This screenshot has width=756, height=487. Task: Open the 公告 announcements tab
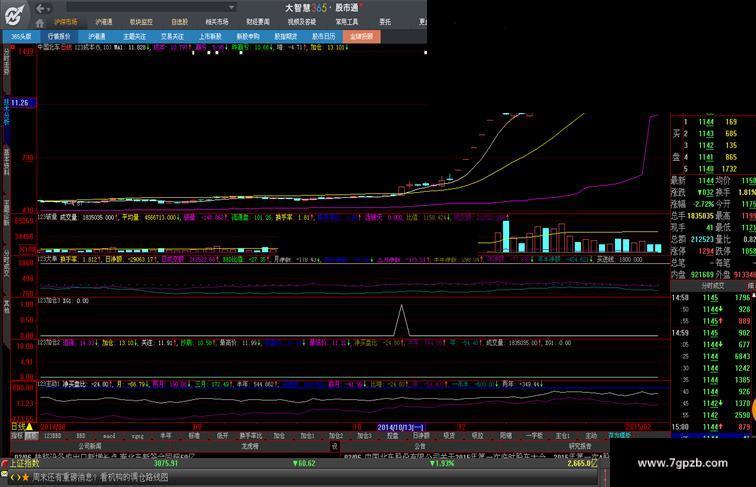(x=419, y=446)
